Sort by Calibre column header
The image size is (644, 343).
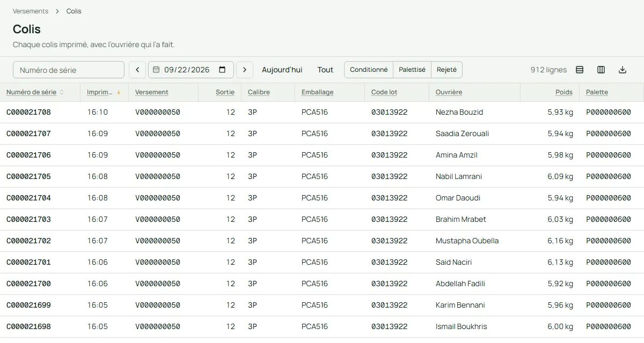point(259,92)
